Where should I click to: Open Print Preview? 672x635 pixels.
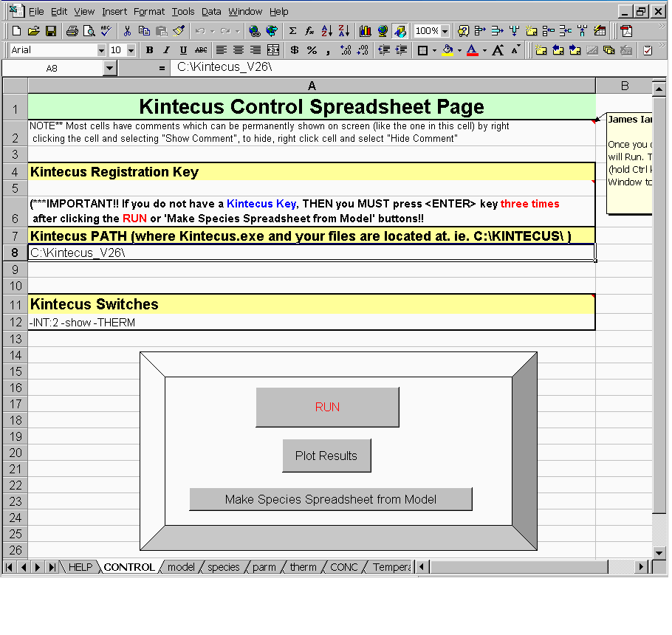point(89,31)
